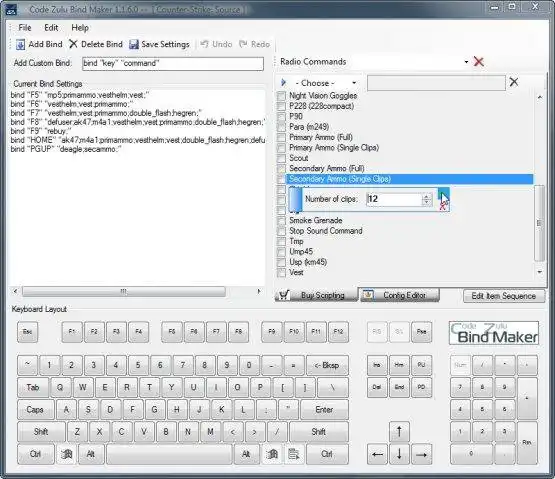Click the Delete Bind X icon
Viewport: 555px width, 479px height.
pos(73,44)
